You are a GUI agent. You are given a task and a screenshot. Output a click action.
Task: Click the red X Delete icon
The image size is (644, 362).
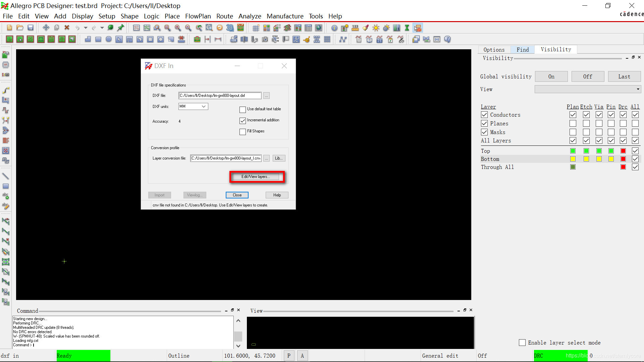point(67,28)
